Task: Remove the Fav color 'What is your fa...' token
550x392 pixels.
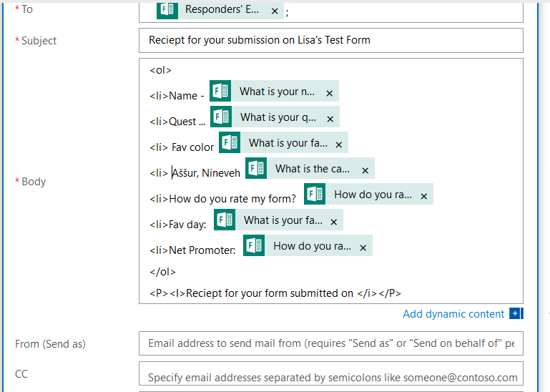Action: point(338,144)
